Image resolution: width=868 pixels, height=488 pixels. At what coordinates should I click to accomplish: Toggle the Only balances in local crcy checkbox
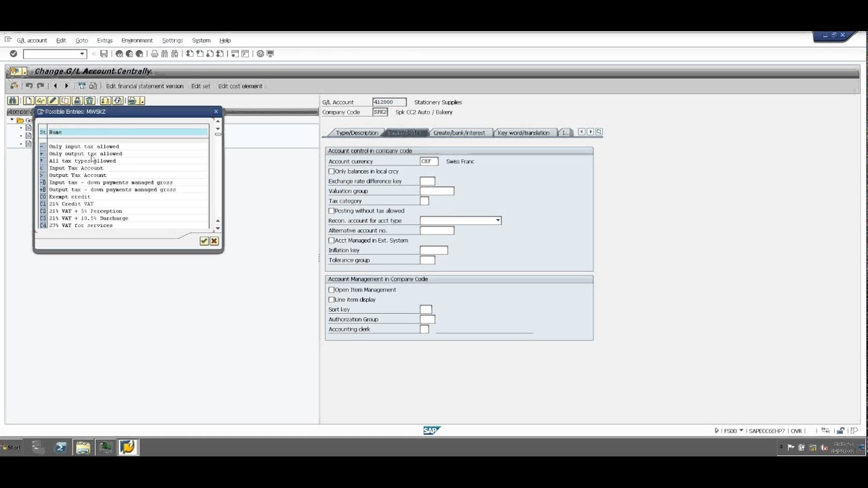(332, 171)
